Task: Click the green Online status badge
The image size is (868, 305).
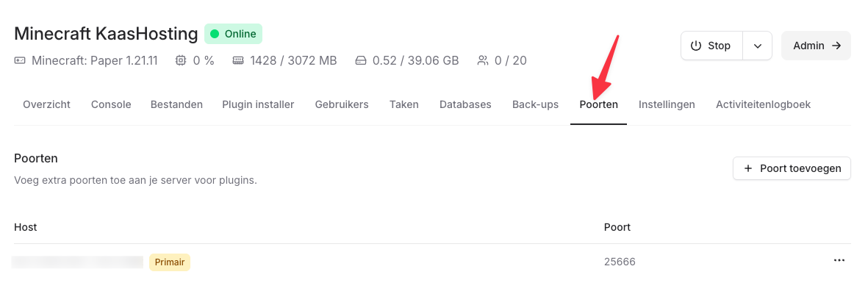Action: click(233, 34)
